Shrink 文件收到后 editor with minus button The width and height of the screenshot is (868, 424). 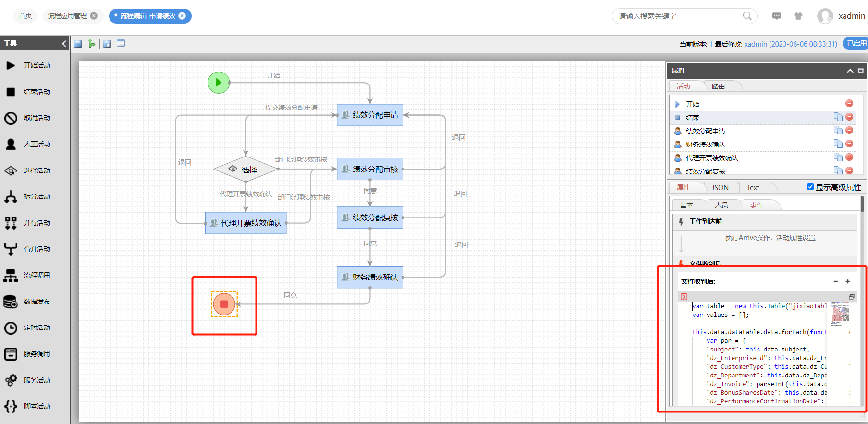coord(836,281)
